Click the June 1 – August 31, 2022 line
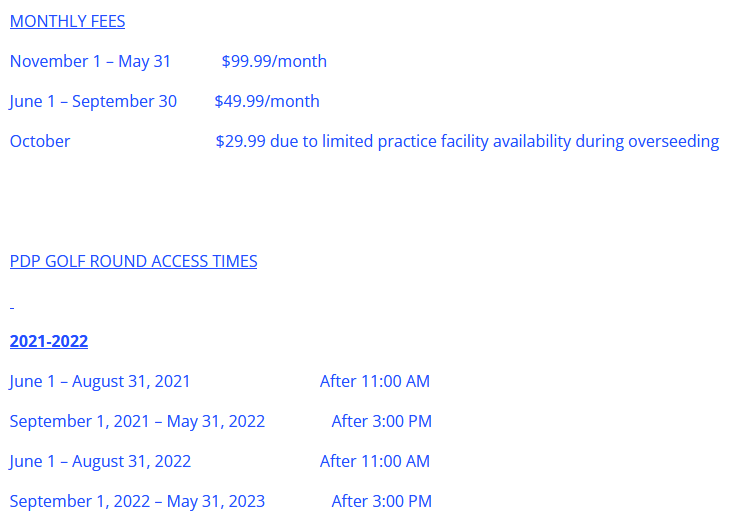This screenshot has width=736, height=524. pos(100,461)
